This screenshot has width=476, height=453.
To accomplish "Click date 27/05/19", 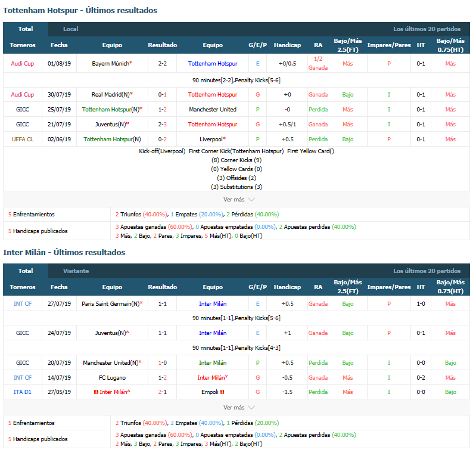I will (59, 392).
